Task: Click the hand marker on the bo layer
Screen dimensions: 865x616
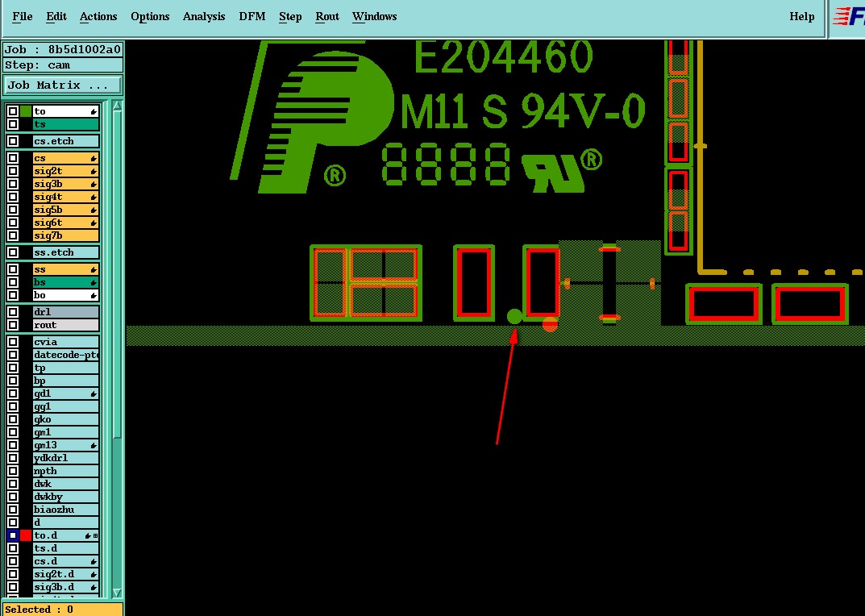Action: click(94, 295)
